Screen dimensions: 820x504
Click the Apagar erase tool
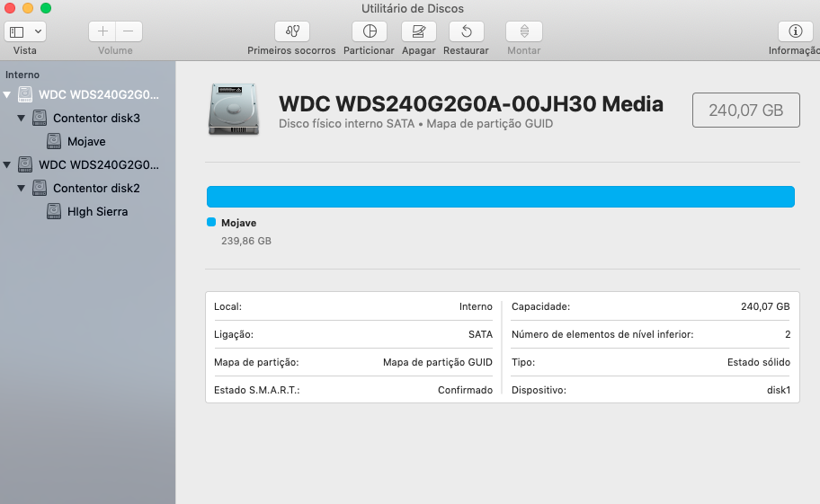click(x=418, y=31)
